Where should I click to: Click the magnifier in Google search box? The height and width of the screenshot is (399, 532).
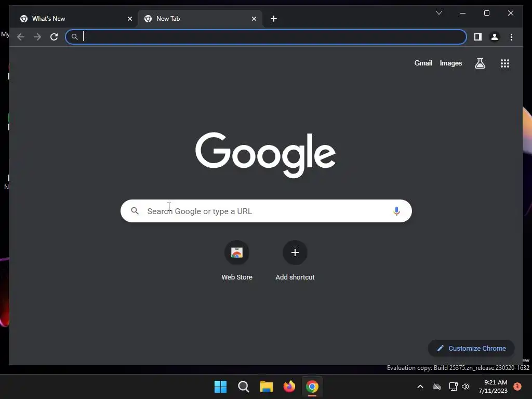(x=135, y=211)
